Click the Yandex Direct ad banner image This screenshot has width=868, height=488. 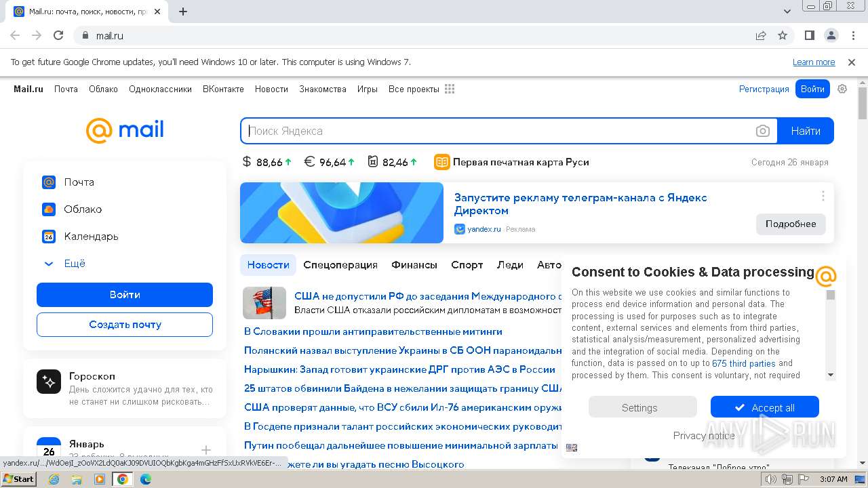(x=342, y=213)
